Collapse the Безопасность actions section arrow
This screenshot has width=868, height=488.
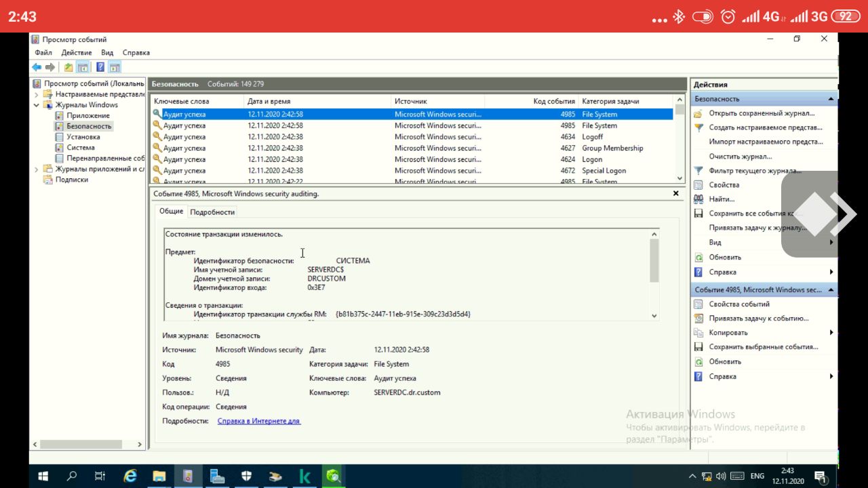(831, 99)
